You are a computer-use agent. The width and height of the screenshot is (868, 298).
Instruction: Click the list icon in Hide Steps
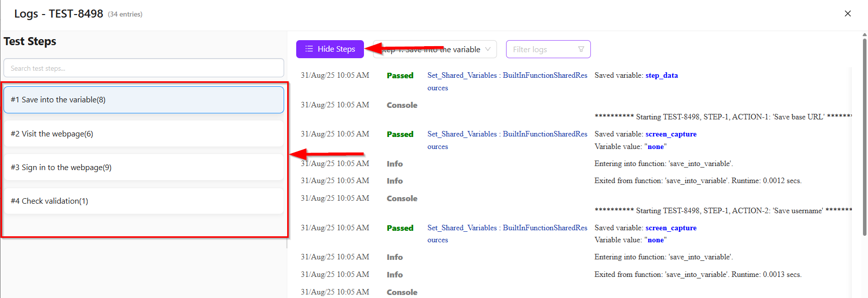click(x=309, y=49)
